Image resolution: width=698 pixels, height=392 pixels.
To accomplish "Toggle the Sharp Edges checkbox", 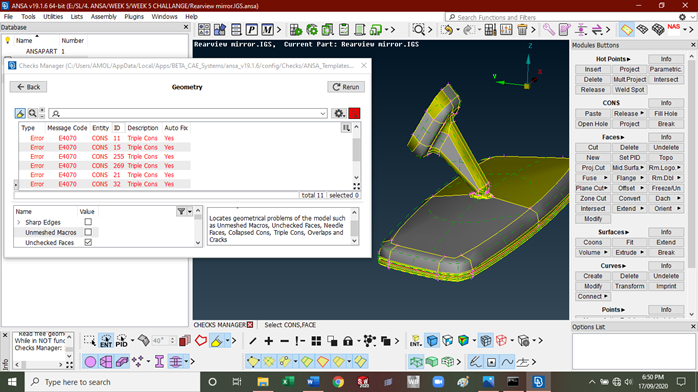I will pos(88,222).
